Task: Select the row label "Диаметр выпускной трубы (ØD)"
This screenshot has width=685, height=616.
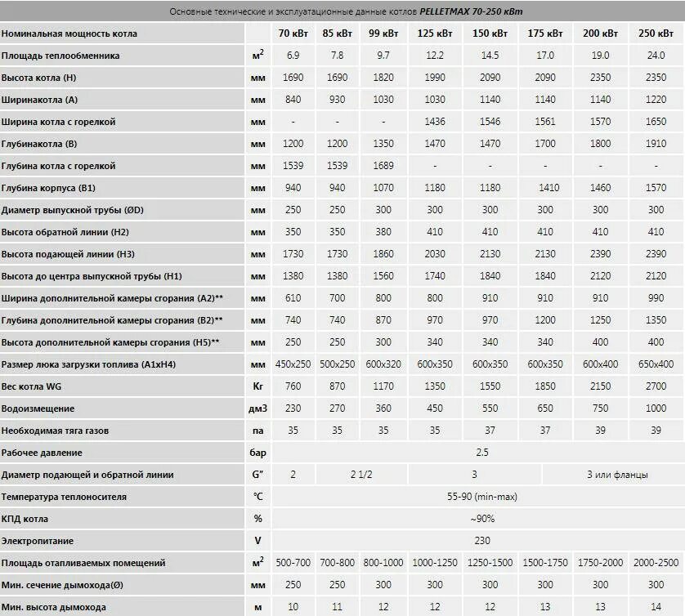Action: point(73,210)
